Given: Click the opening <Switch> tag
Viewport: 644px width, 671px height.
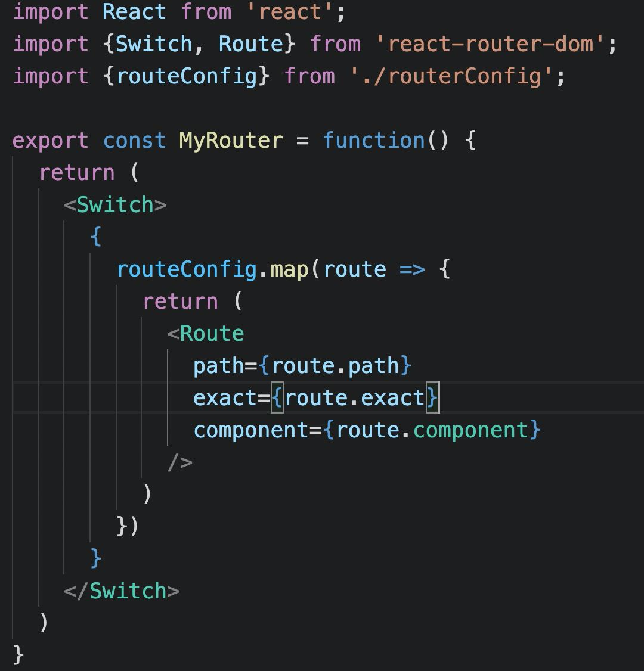Looking at the screenshot, I should tap(115, 205).
